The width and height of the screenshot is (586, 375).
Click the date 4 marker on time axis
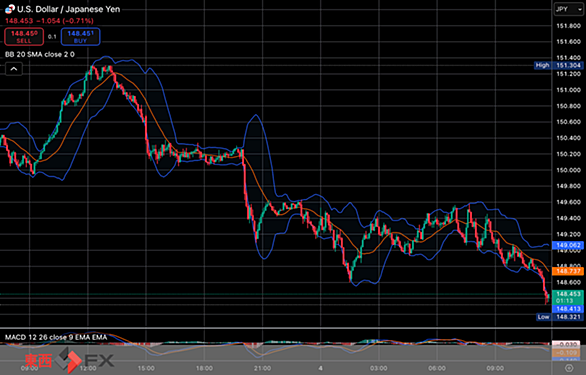point(320,368)
